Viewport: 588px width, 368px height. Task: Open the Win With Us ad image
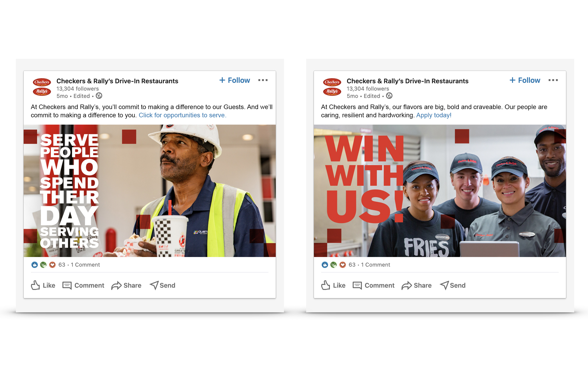(x=440, y=191)
